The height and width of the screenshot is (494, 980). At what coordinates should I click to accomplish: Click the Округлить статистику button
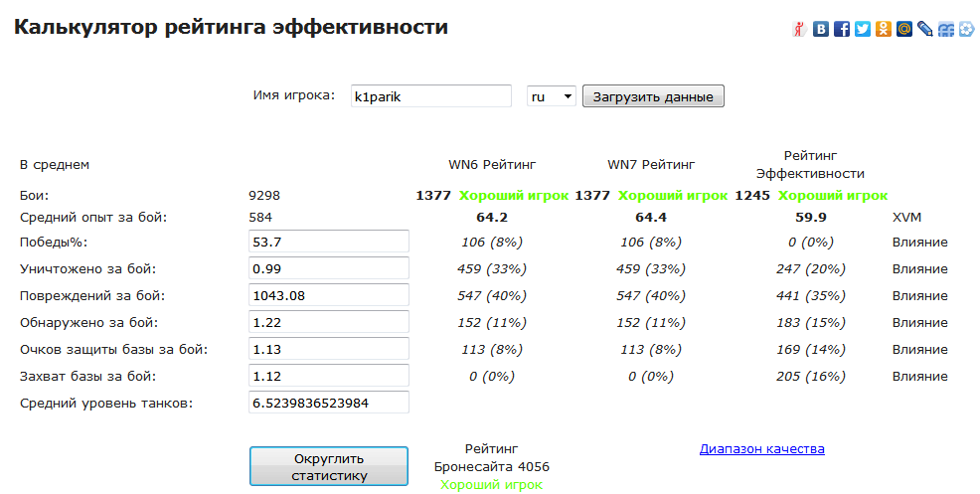point(329,466)
